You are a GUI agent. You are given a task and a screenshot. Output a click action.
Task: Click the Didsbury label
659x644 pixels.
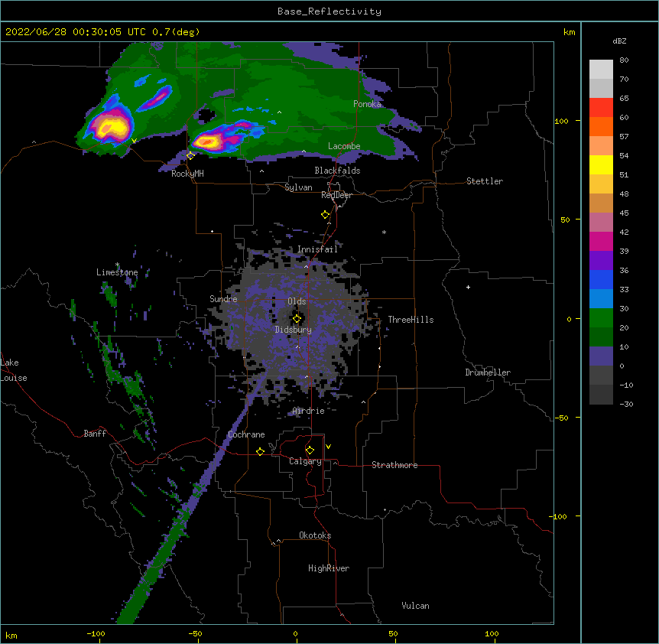click(x=294, y=330)
